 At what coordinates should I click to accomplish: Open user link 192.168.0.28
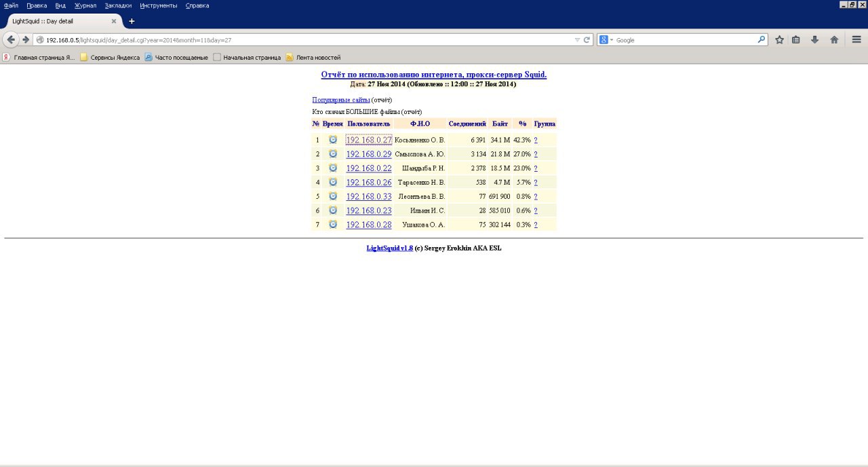click(x=369, y=225)
